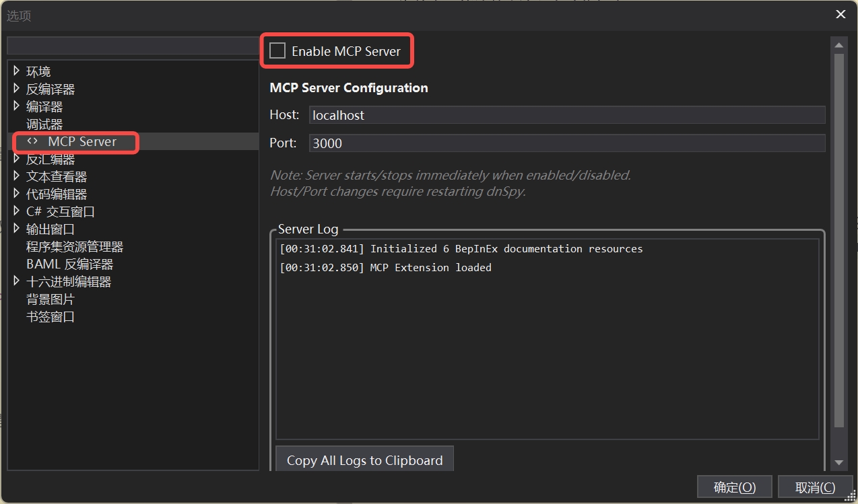The height and width of the screenshot is (504, 858).
Task: Click the MCP Server code brackets icon
Action: tap(32, 141)
